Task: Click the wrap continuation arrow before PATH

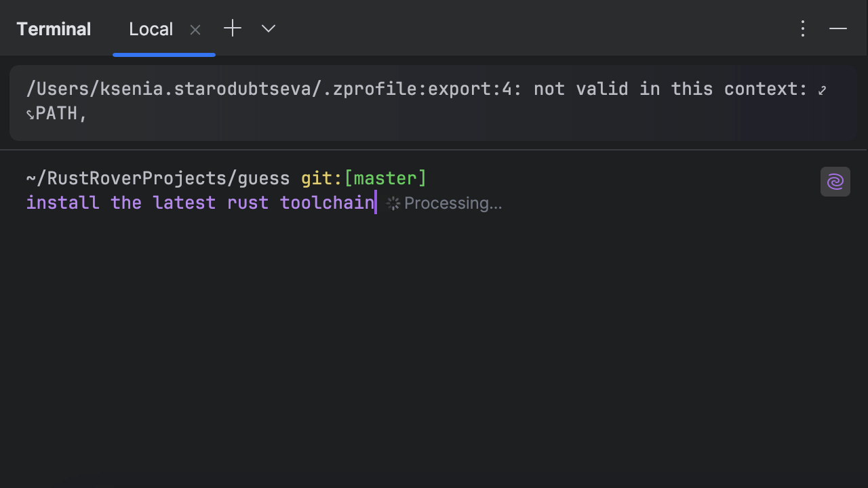Action: (30, 115)
